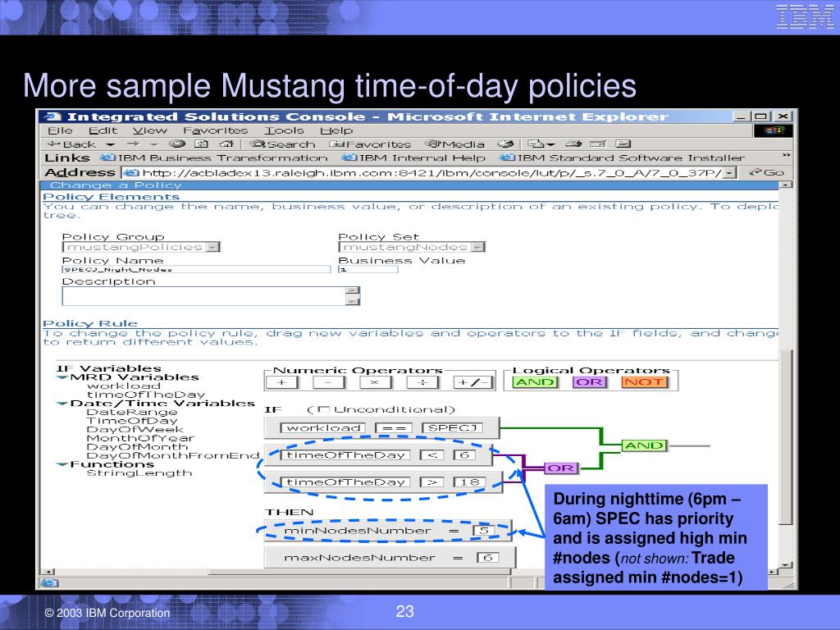This screenshot has height=630, width=840.
Task: Open the View menu
Action: click(x=150, y=130)
